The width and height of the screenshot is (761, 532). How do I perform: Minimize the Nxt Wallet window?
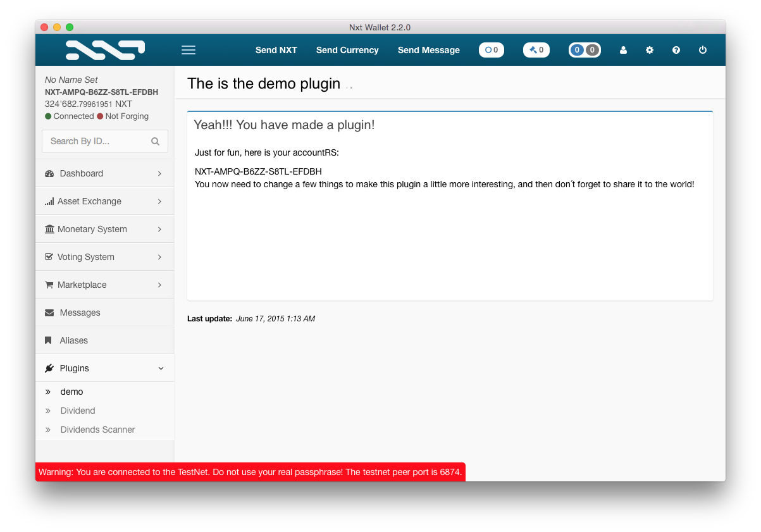click(x=57, y=27)
